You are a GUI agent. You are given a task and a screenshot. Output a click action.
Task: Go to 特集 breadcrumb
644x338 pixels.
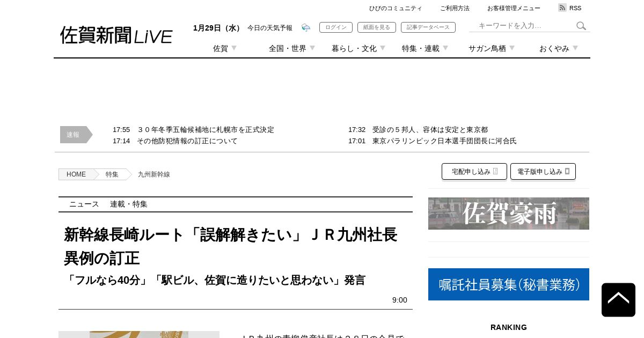[x=112, y=174]
